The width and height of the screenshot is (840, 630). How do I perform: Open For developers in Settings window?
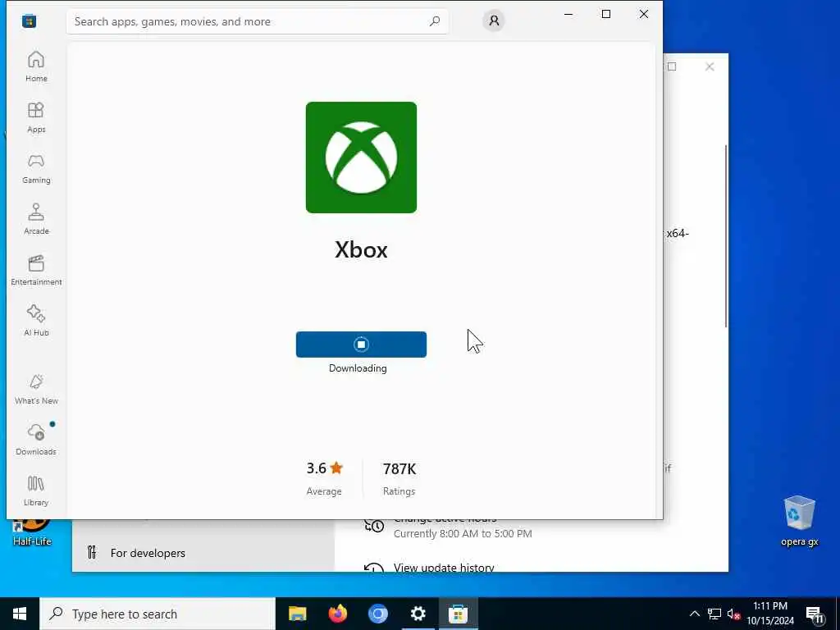[148, 553]
